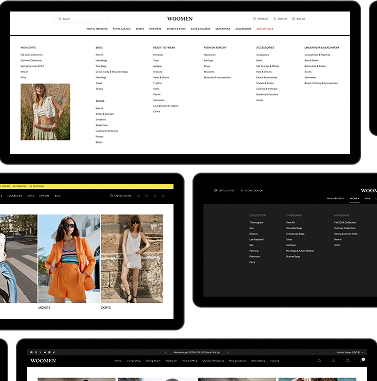Screen dimensions: 377x381
Task: Click the sign in person icon in top header
Action: 275,19
